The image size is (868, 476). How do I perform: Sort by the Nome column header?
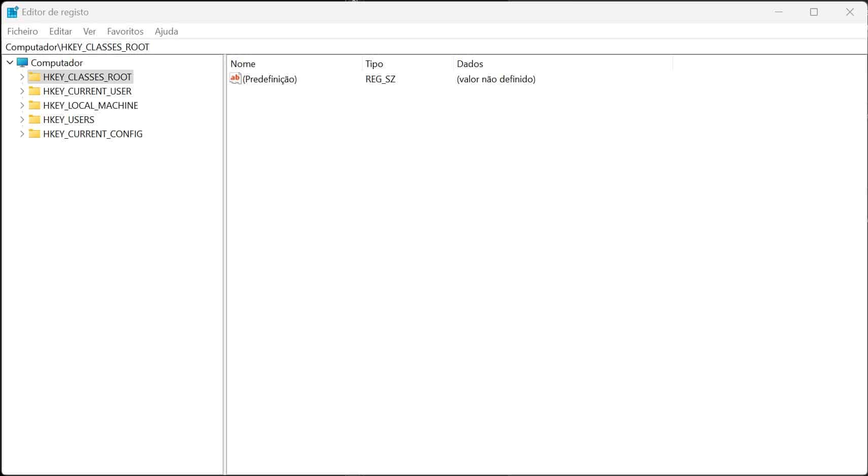(x=294, y=64)
